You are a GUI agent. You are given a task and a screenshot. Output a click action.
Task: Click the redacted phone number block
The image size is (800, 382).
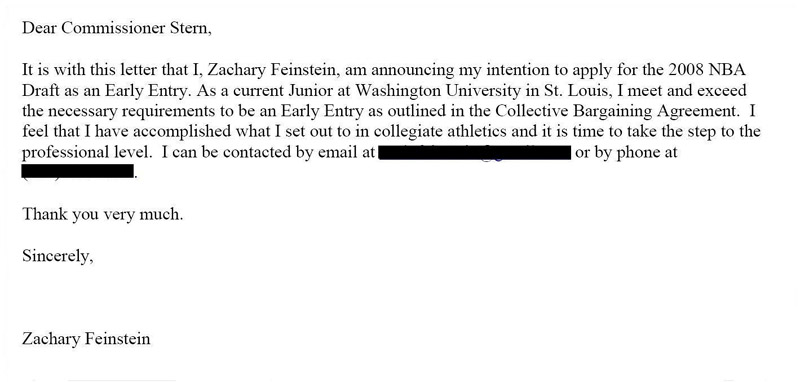point(78,171)
